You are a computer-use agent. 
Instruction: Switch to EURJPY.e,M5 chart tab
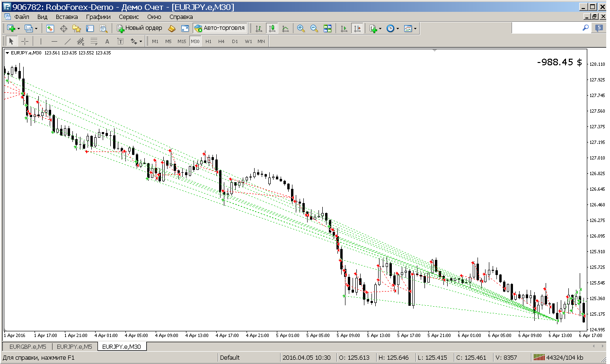point(74,346)
